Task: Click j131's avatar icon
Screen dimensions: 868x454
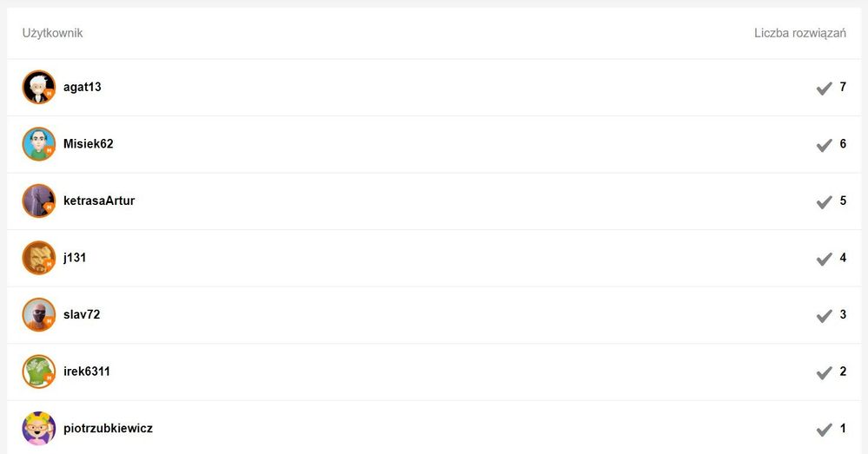Action: pos(39,258)
